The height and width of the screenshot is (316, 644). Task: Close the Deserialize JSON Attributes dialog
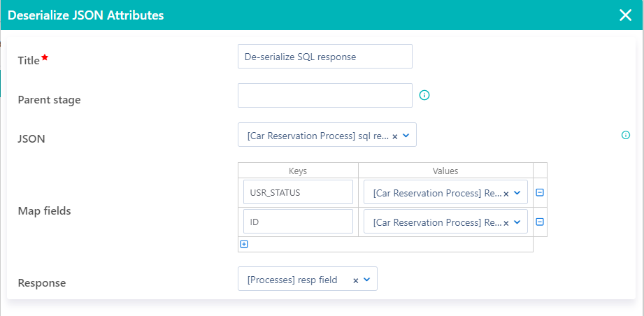tap(625, 15)
